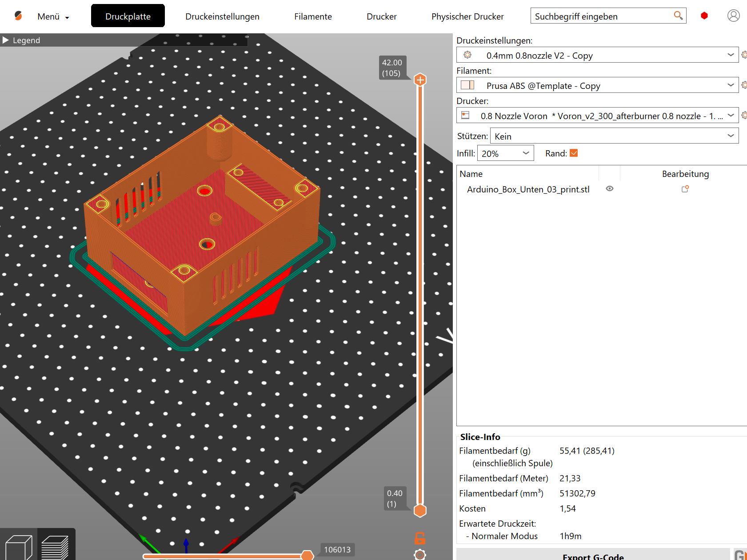Toggle visibility of Arduino_Box_Unten_03_print.stl

click(x=610, y=188)
